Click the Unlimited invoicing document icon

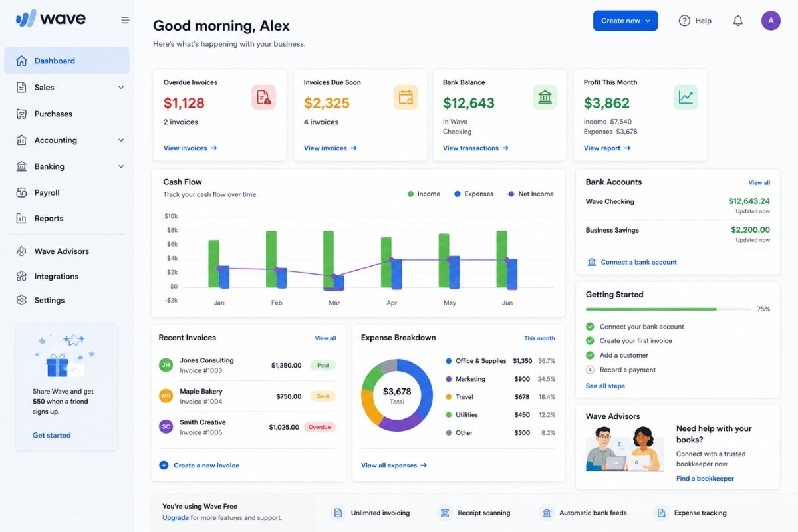tap(338, 513)
